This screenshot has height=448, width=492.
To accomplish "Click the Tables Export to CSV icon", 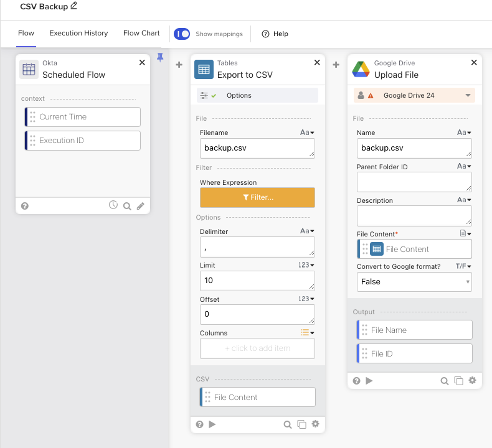I will coord(204,69).
